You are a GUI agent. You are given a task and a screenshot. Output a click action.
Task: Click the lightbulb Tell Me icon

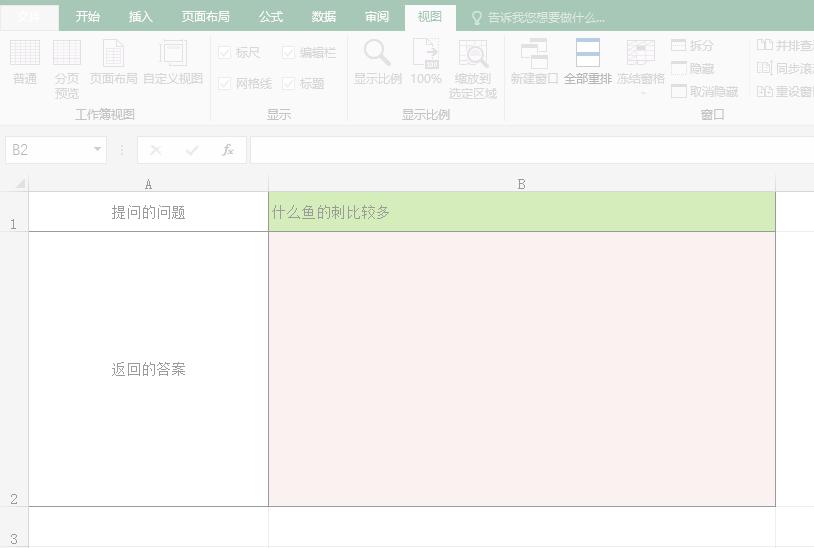476,18
